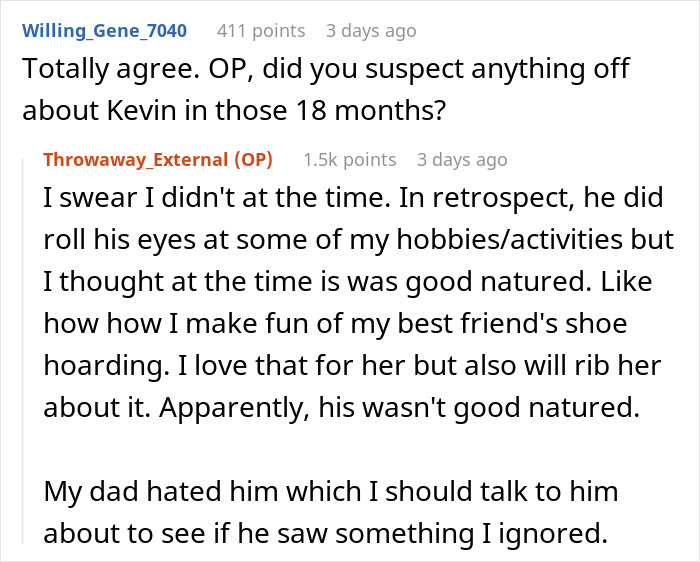The image size is (700, 562).
Task: Click the timestamp beside "411 points"
Action: coord(371,31)
